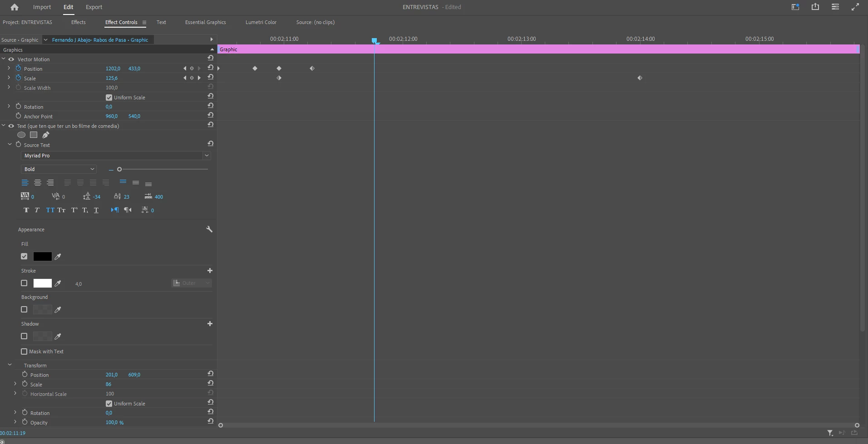Toggle Vector Motion Scale animation stopwatch
Screen dimensions: 868x444
coord(19,78)
